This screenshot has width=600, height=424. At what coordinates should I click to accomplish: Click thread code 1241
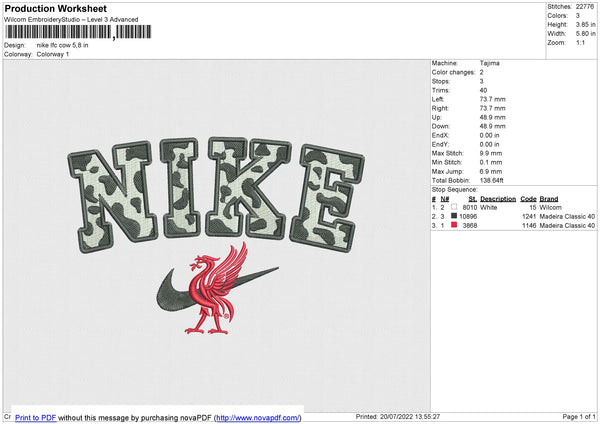529,217
